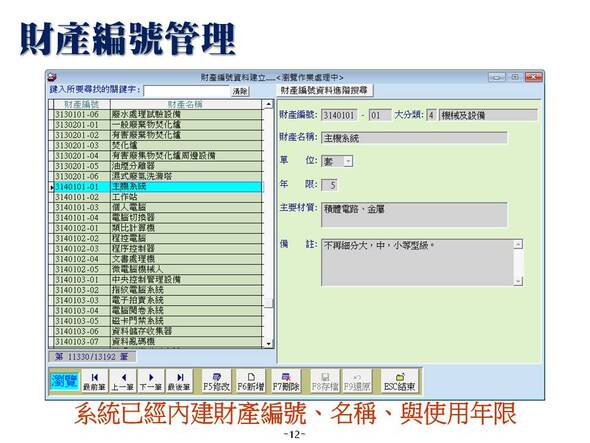
Task: Open 財產編號資料進階搜尋 tab
Action: [324, 90]
